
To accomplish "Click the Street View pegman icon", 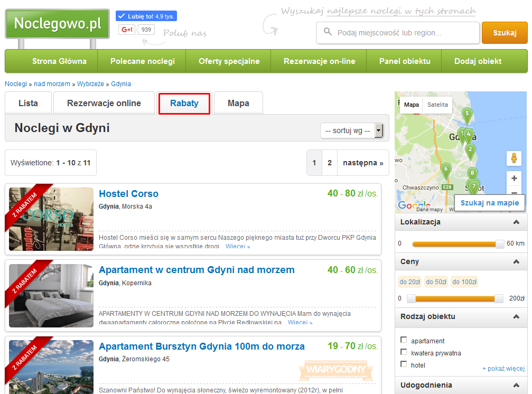I will tap(514, 158).
